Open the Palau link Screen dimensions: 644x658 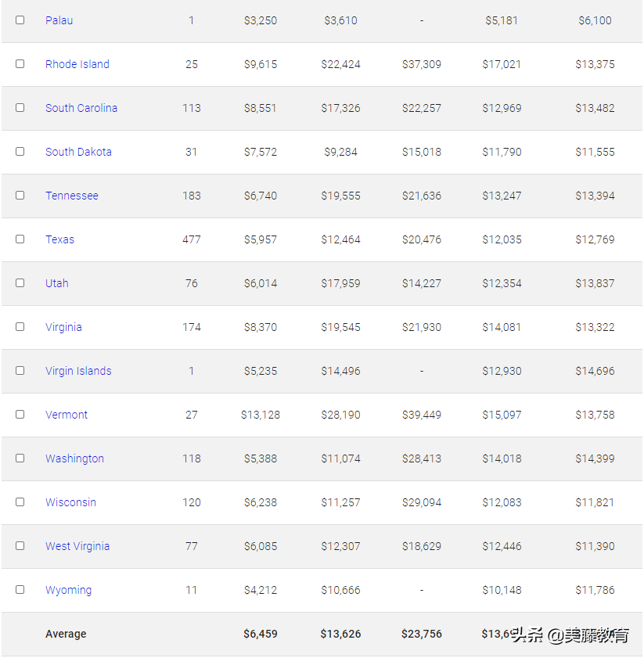[59, 20]
